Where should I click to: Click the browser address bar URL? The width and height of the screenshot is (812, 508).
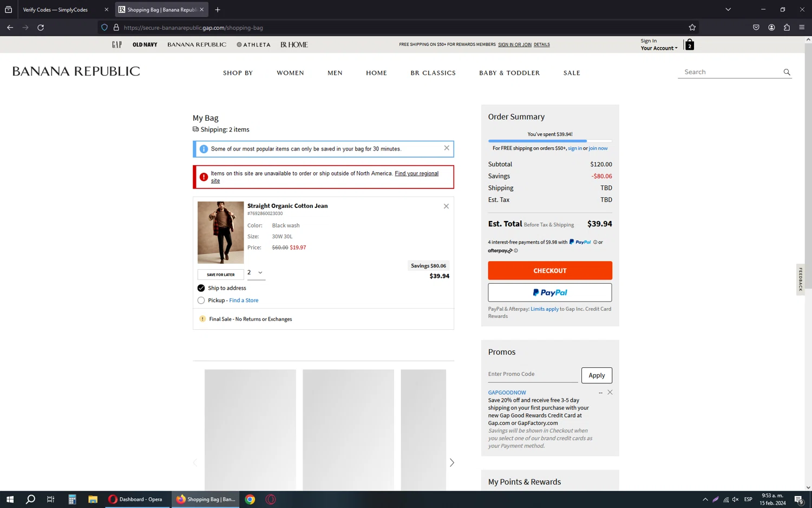(x=193, y=28)
